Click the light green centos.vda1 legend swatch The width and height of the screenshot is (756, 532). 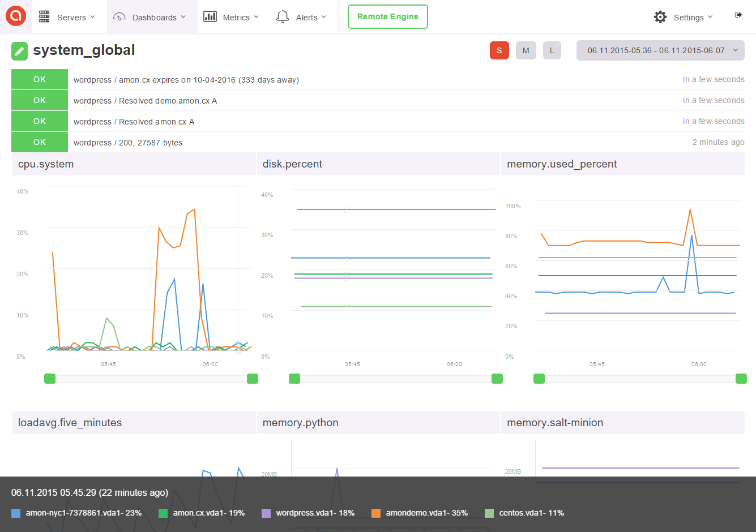(489, 513)
